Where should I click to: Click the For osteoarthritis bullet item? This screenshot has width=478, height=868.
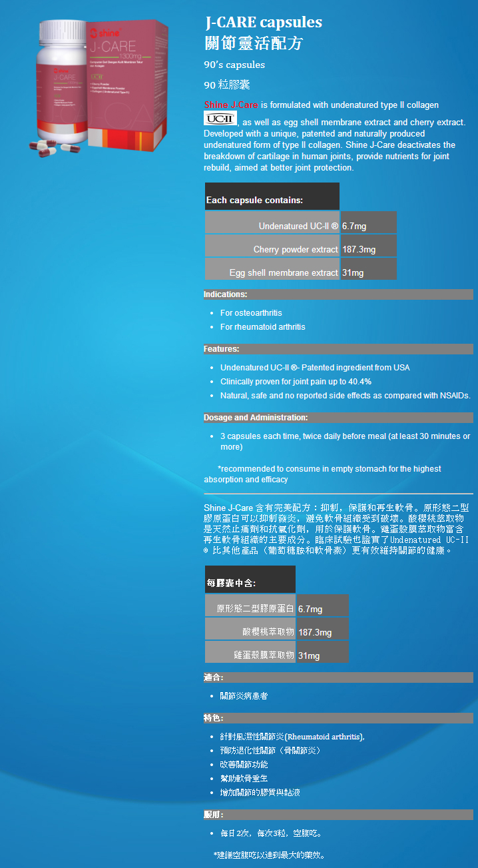click(251, 313)
